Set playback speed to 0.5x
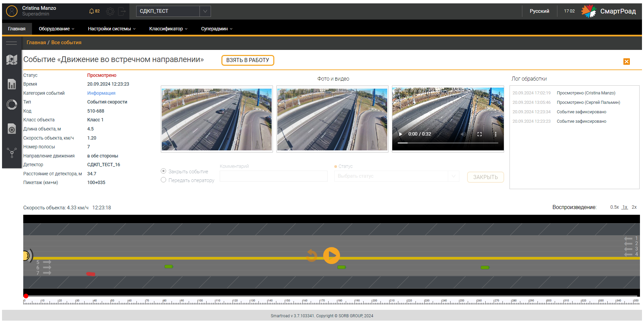 pos(614,207)
